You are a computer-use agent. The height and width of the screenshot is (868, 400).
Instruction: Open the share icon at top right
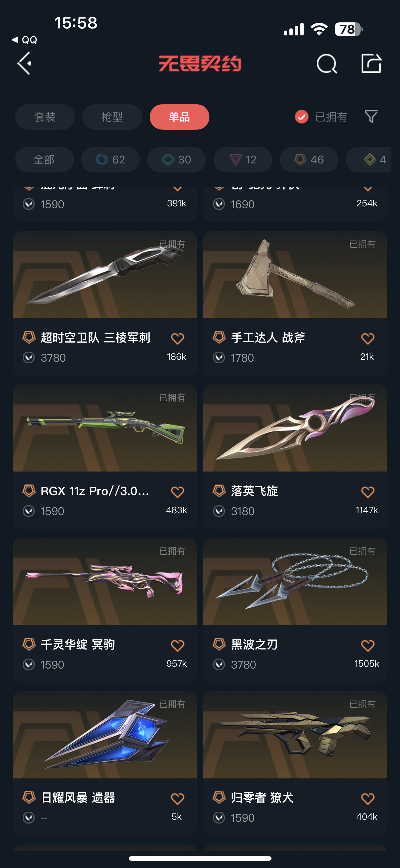click(x=371, y=63)
